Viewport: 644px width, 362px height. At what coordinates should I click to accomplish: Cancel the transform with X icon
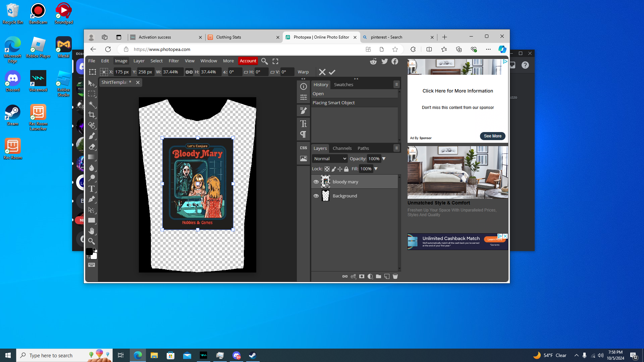coord(322,72)
